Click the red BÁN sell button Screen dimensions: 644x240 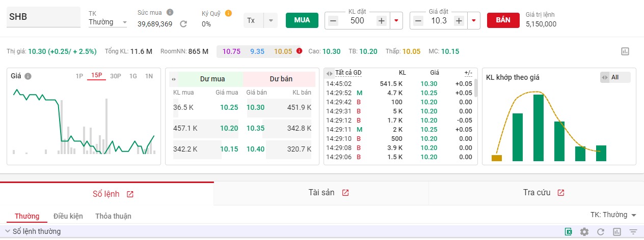point(503,20)
